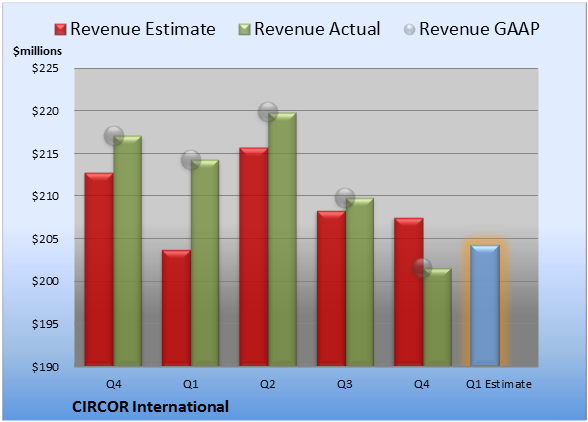Click the '$190' axis value
Image resolution: width=588 pixels, height=422 pixels.
click(45, 367)
